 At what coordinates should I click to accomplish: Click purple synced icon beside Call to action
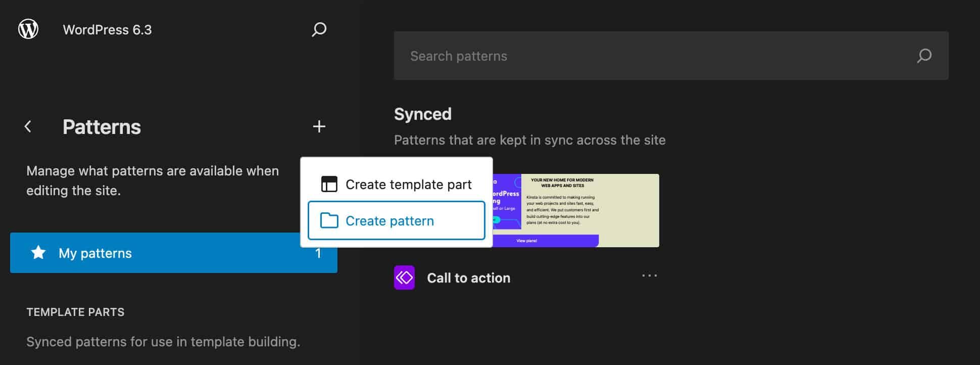[x=404, y=278]
